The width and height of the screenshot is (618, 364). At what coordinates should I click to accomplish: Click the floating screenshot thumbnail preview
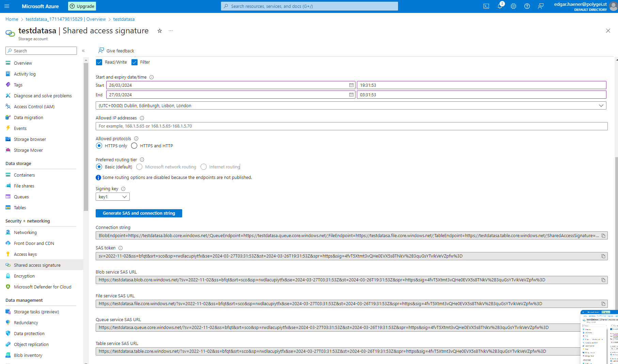[x=599, y=337]
